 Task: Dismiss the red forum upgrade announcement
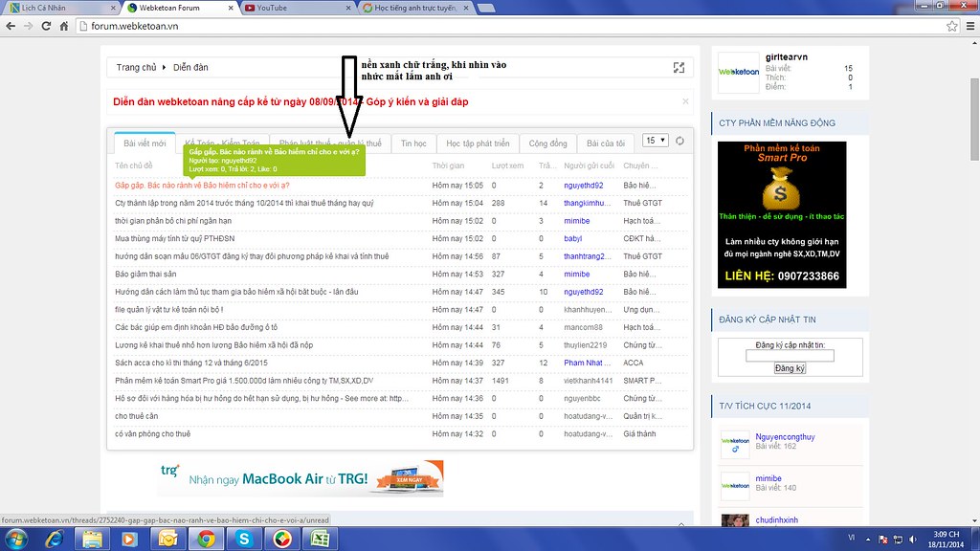click(x=685, y=100)
